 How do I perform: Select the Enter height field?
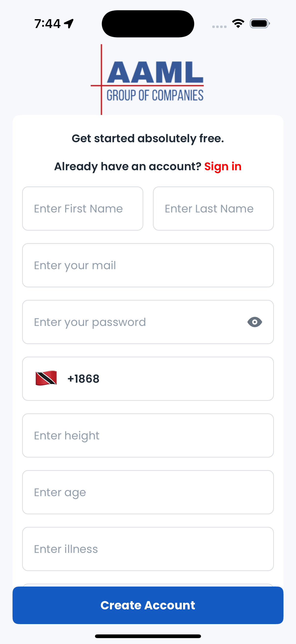[x=148, y=435]
